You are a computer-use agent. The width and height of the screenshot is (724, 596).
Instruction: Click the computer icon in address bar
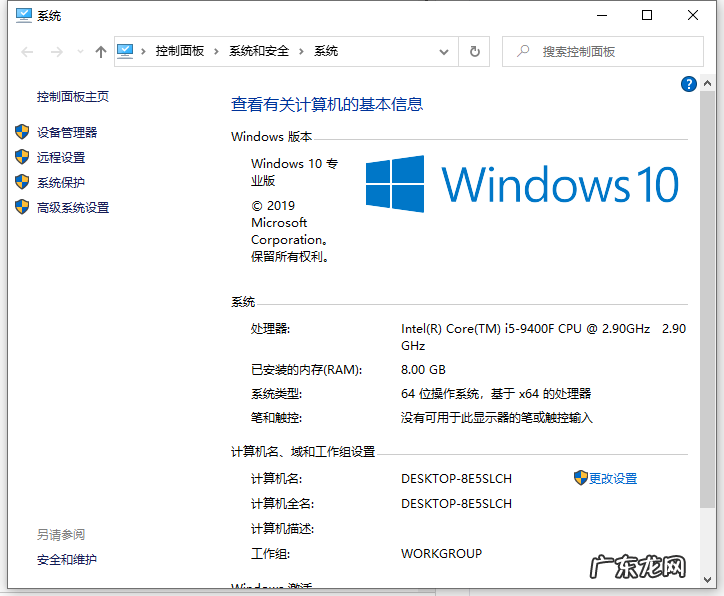pos(125,51)
